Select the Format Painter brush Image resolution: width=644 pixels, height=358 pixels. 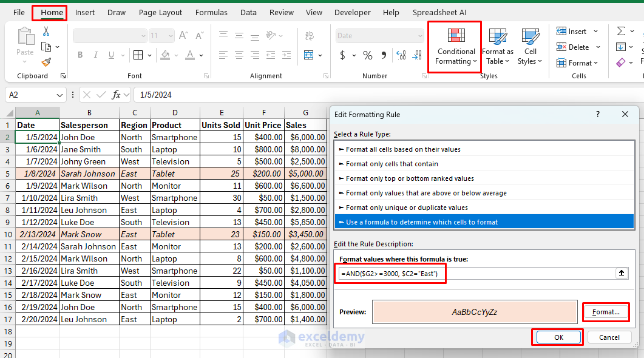(46, 62)
